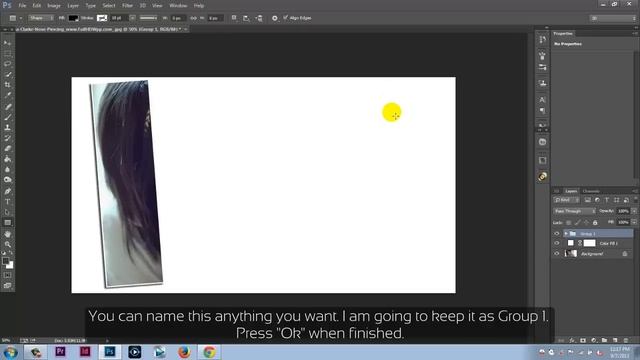The width and height of the screenshot is (640, 360).
Task: Toggle lock transparent pixels
Action: click(569, 222)
